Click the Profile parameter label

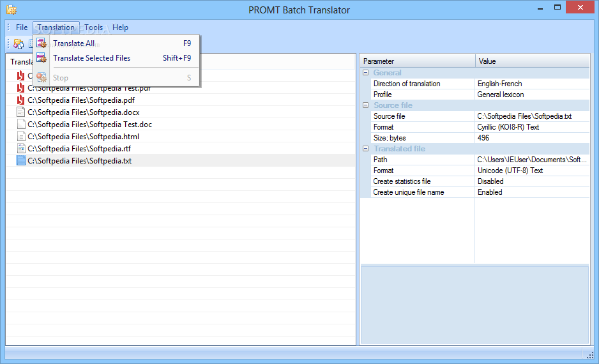[x=383, y=95]
